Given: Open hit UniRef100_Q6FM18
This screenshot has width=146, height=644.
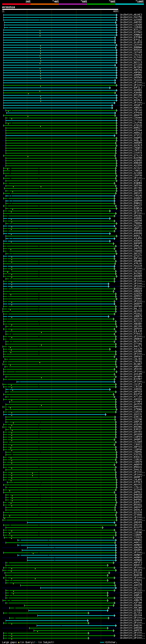Looking at the screenshot, I should tap(131, 392).
